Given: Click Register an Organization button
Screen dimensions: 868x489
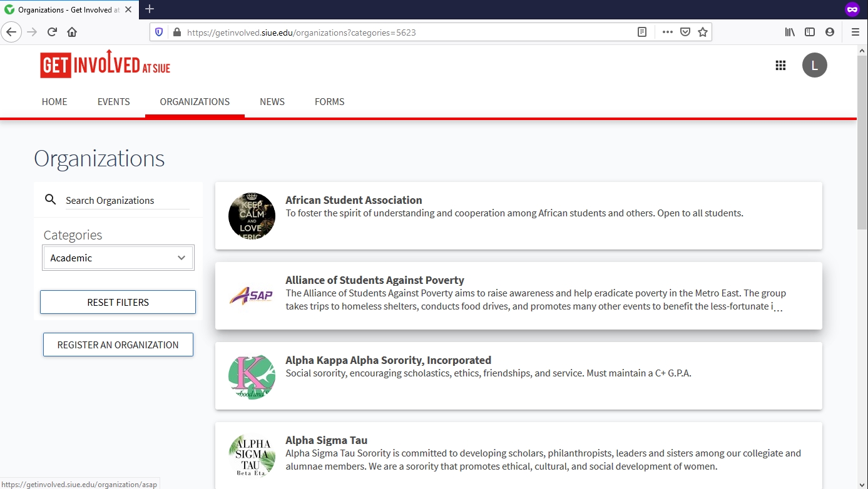Looking at the screenshot, I should pos(118,345).
